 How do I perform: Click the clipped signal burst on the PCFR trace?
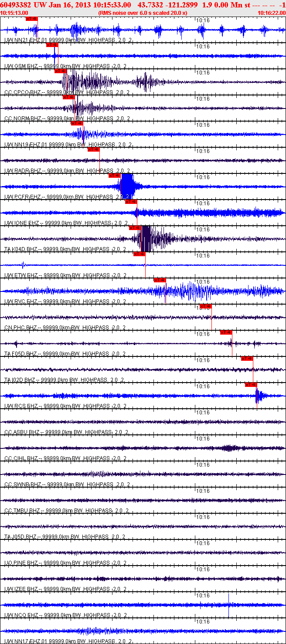(x=128, y=186)
